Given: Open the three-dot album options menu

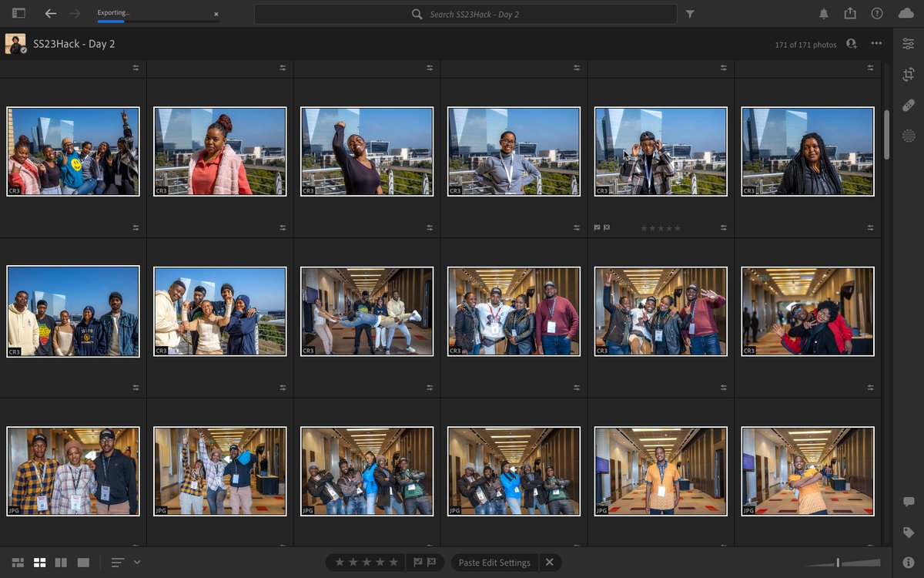Looking at the screenshot, I should [x=877, y=44].
